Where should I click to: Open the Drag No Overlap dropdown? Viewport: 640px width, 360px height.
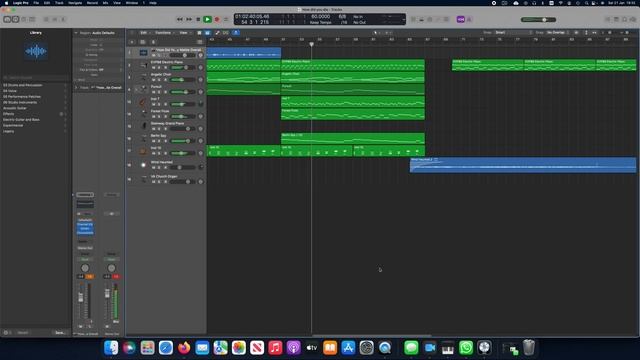coord(558,32)
